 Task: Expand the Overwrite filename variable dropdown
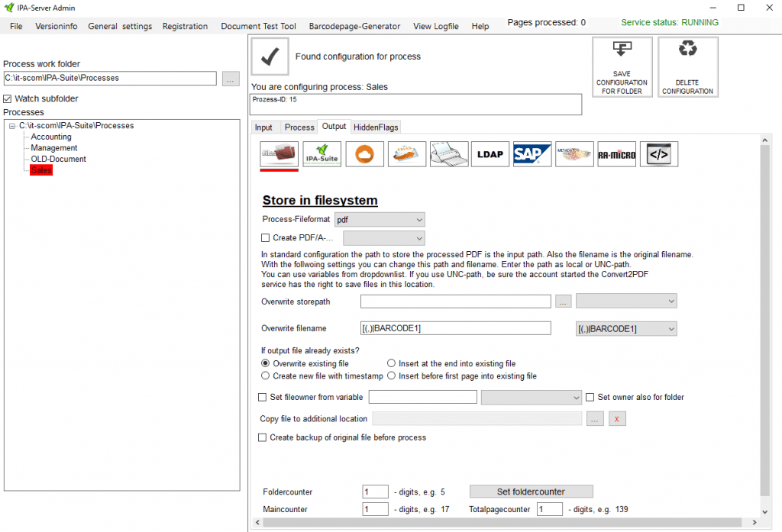626,329
